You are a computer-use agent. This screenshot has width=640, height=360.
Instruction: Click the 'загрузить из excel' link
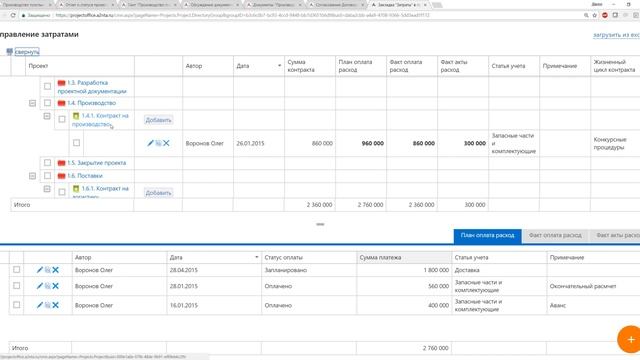pos(616,35)
